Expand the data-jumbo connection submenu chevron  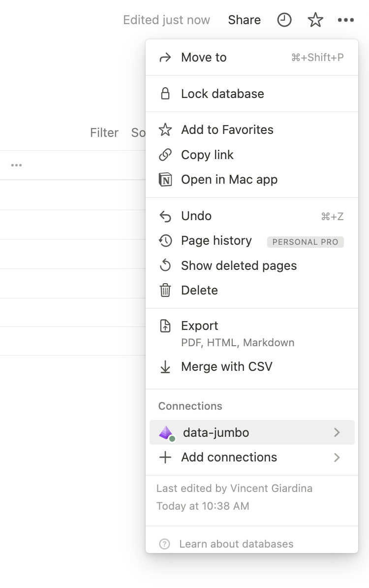click(337, 432)
